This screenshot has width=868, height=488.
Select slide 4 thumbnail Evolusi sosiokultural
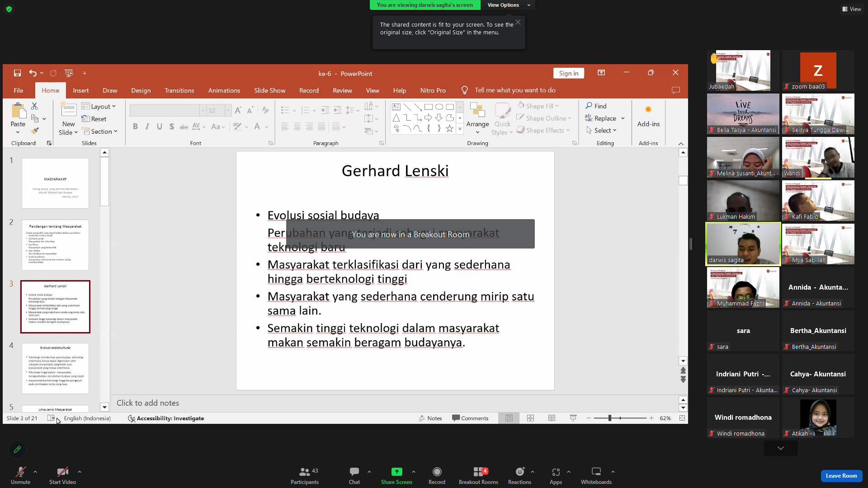(56, 368)
